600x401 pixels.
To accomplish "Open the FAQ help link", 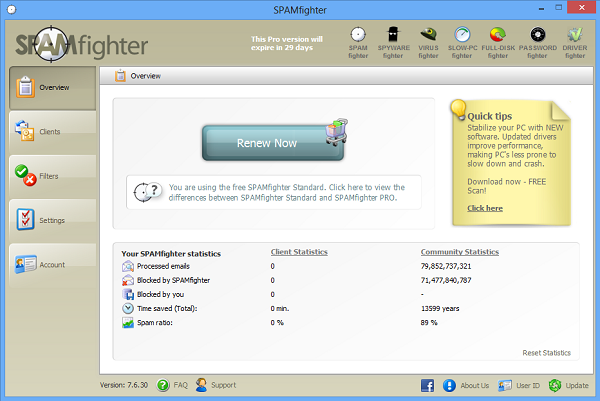I will pyautogui.click(x=172, y=385).
